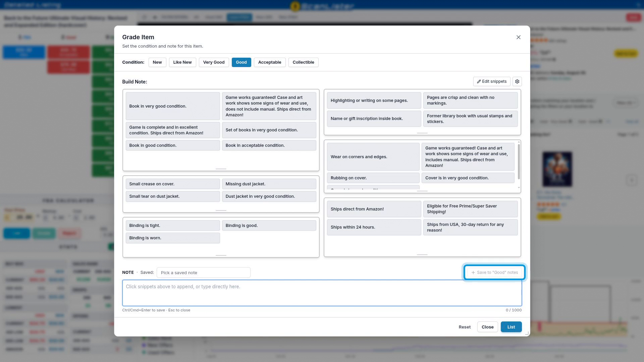Select the Acceptable condition
The image size is (644, 362).
[x=270, y=62]
